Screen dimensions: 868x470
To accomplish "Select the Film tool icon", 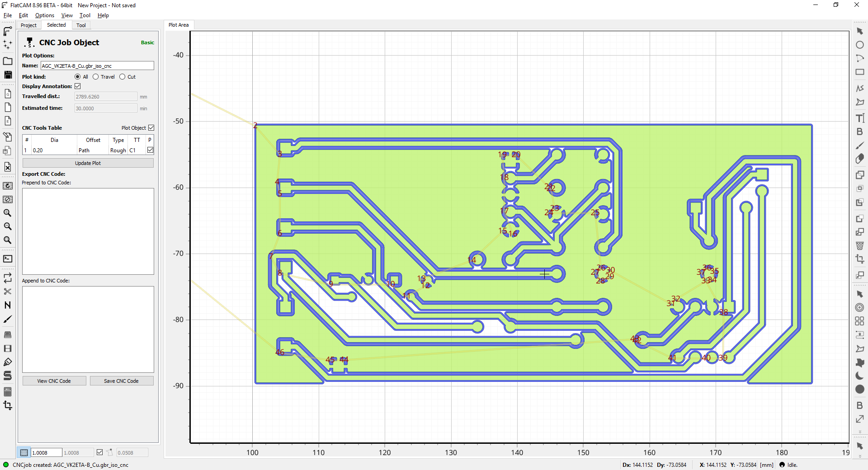I will [8, 348].
